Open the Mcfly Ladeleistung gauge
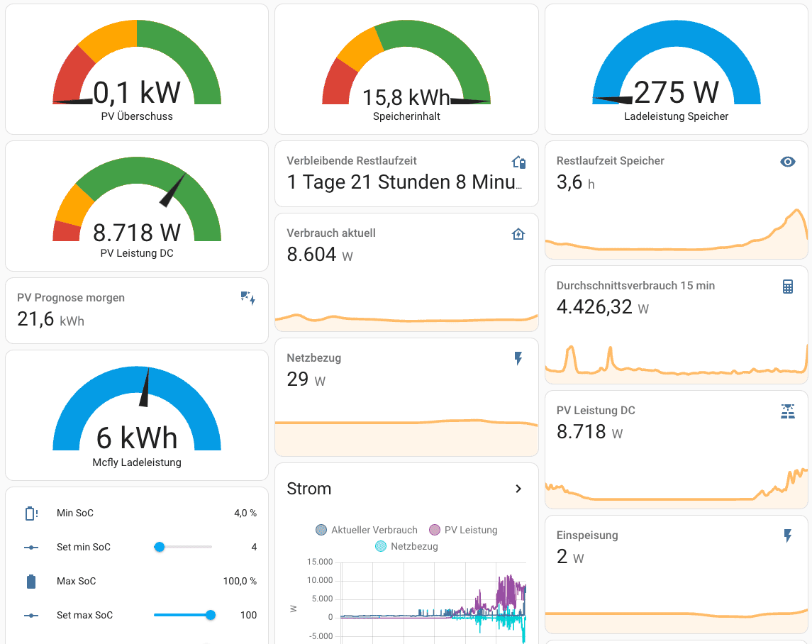Viewport: 812px width, 644px height. (x=137, y=416)
